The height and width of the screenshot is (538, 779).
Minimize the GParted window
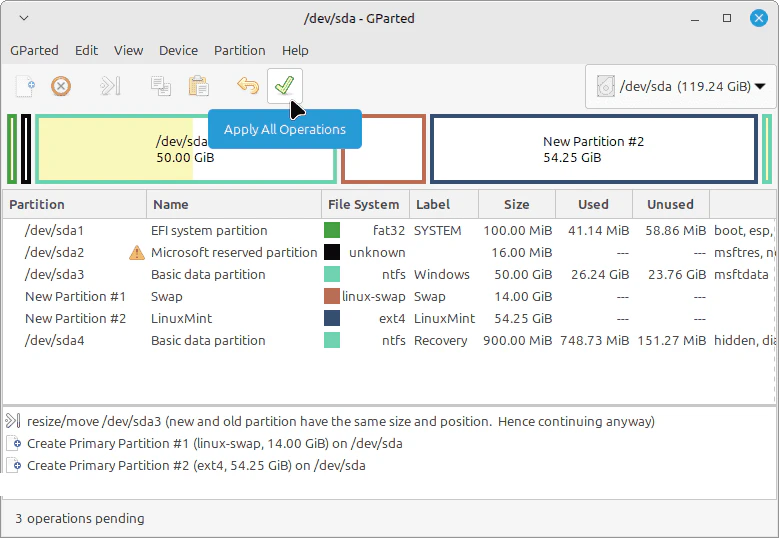coord(695,19)
